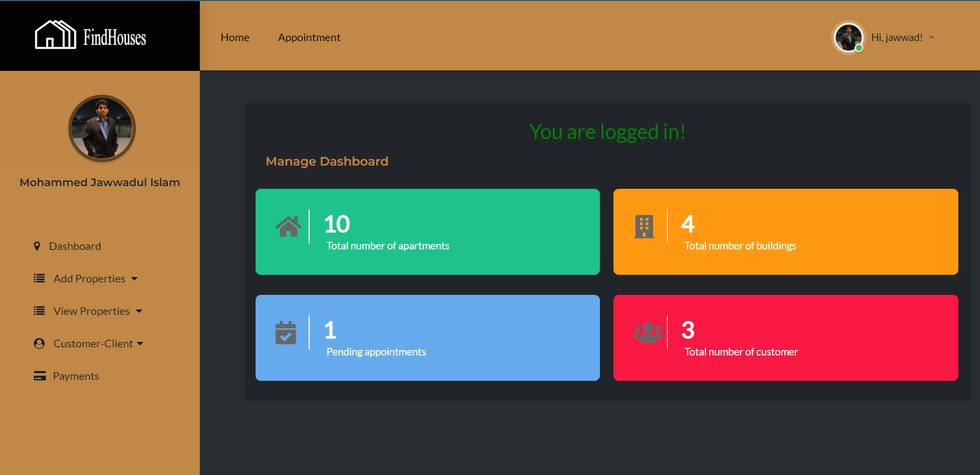Click the user circle icon beside Customer-Client
The image size is (980, 475).
coord(40,344)
